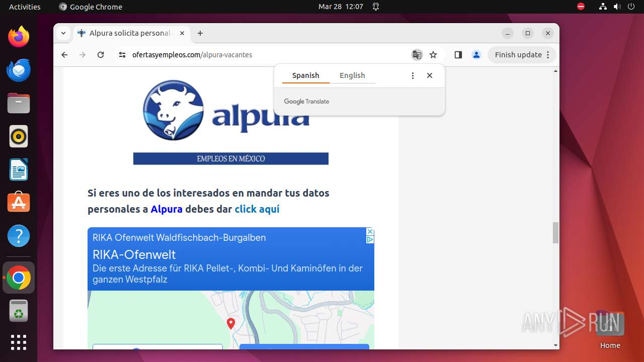
Task: Click the scrollbar down arrow
Action: pyautogui.click(x=555, y=345)
